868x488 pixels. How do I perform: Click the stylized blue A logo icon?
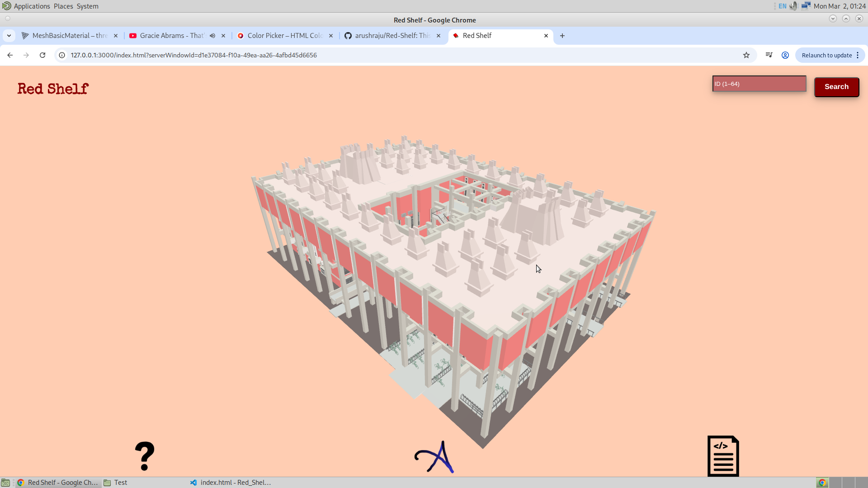[x=434, y=457]
